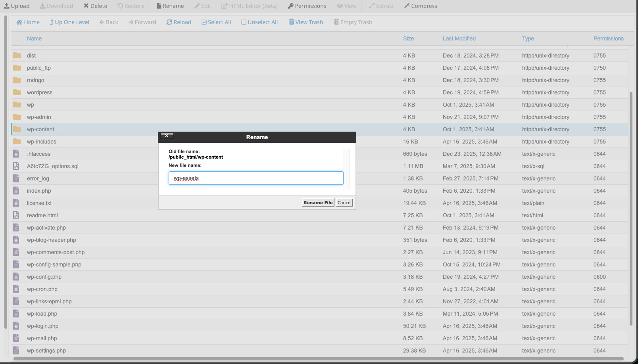
Task: Click the Rename toolbar item
Action: (170, 6)
